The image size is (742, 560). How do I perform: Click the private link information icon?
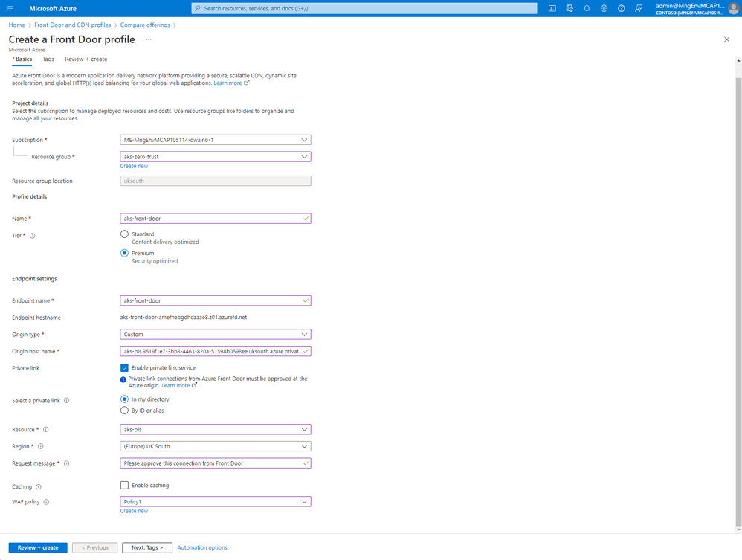click(x=123, y=379)
